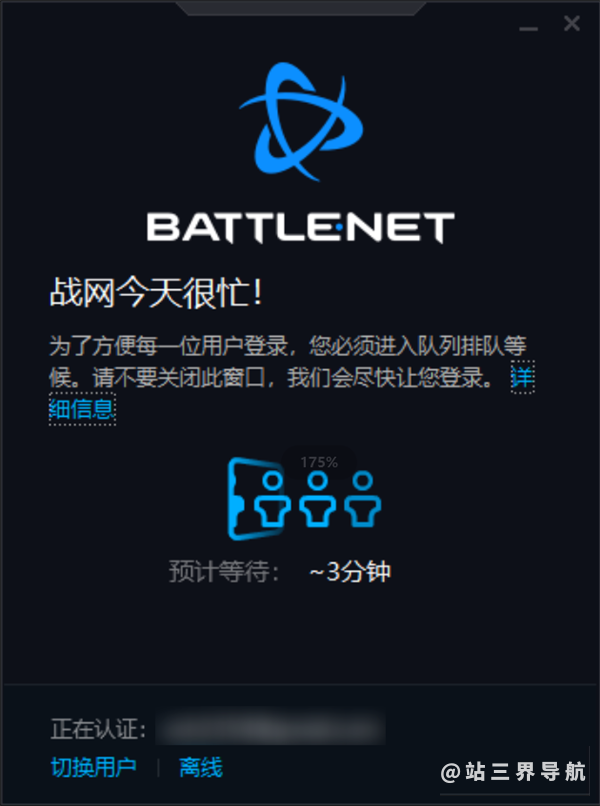
Task: Minimize the Battle.net login window
Action: 529,29
